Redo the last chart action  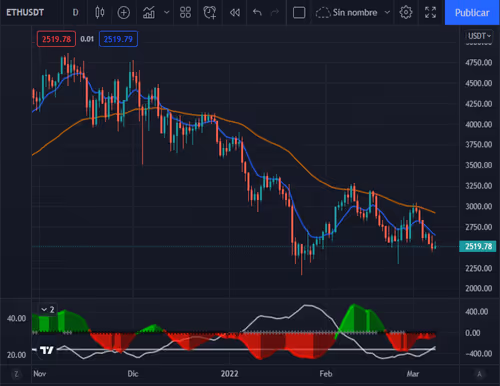point(275,13)
